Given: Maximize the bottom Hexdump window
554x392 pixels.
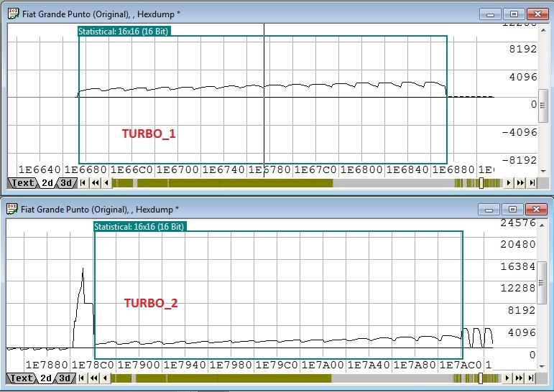Looking at the screenshot, I should click(512, 210).
